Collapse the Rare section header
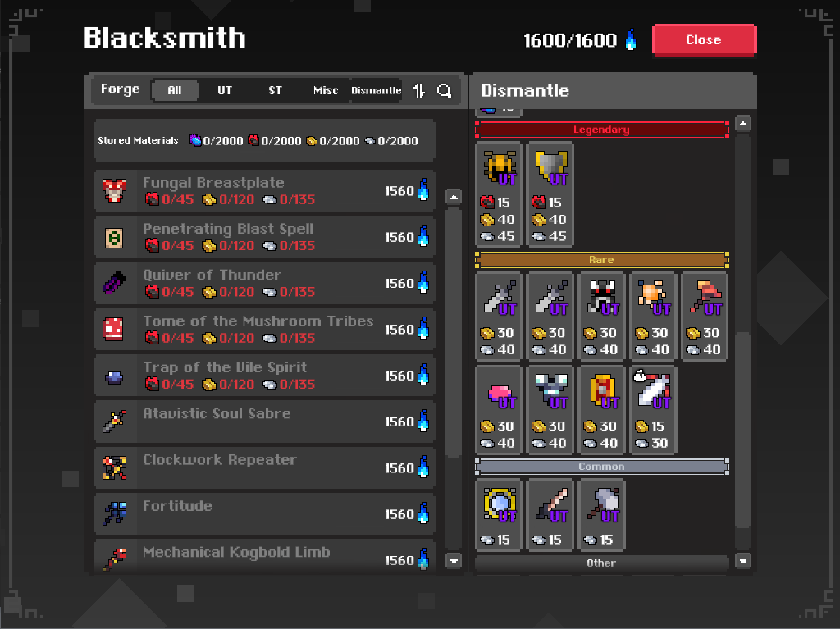 601,260
